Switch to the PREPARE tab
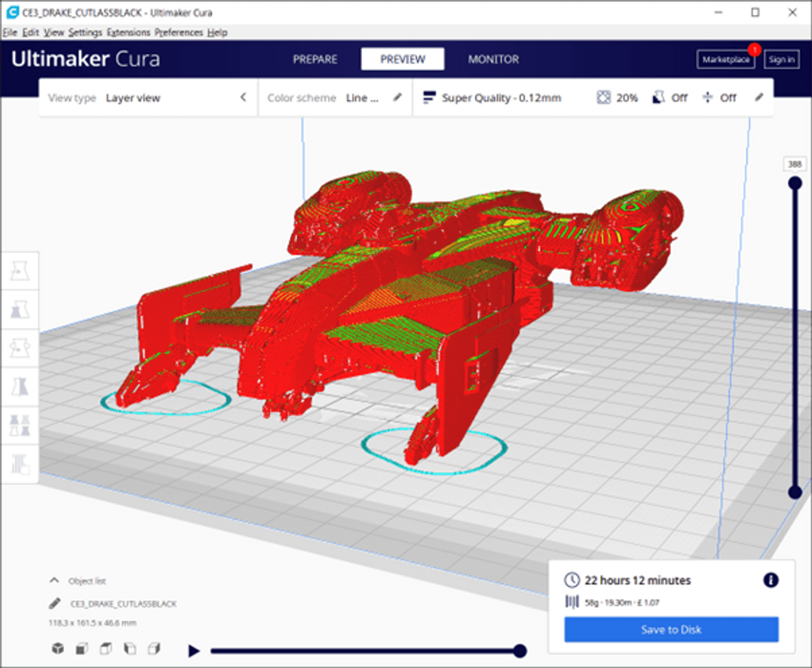Screen dimensions: 812x668 pyautogui.click(x=315, y=59)
